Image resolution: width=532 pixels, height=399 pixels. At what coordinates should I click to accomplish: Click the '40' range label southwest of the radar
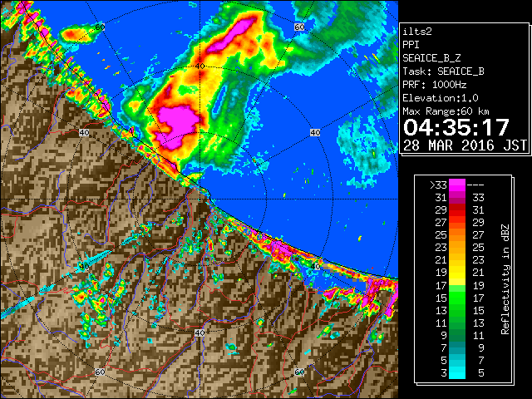[x=84, y=266]
